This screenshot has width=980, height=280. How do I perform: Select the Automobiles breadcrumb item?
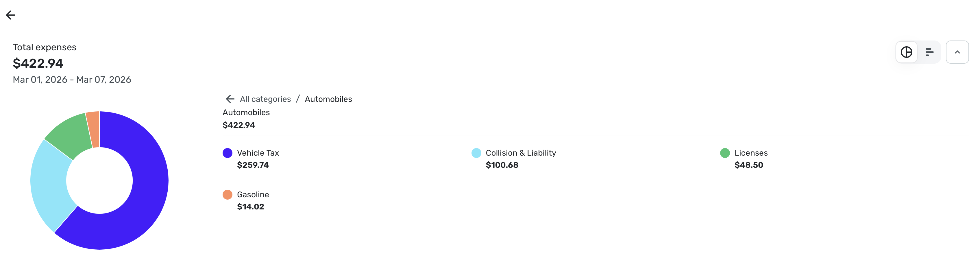(328, 99)
